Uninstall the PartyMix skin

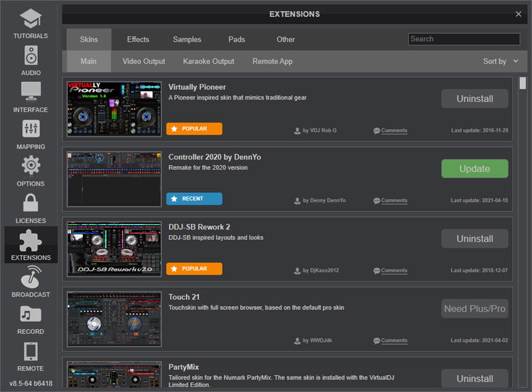click(x=474, y=378)
